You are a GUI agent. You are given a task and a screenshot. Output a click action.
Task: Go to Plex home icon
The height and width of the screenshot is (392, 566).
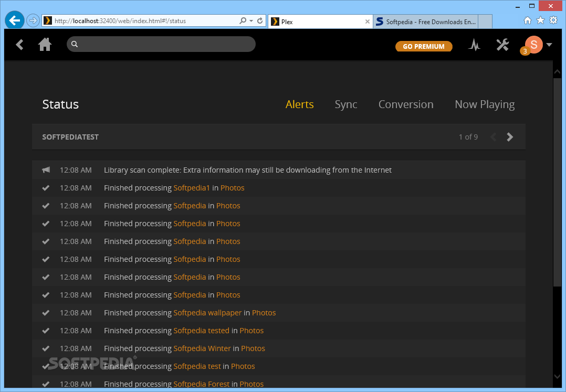45,45
